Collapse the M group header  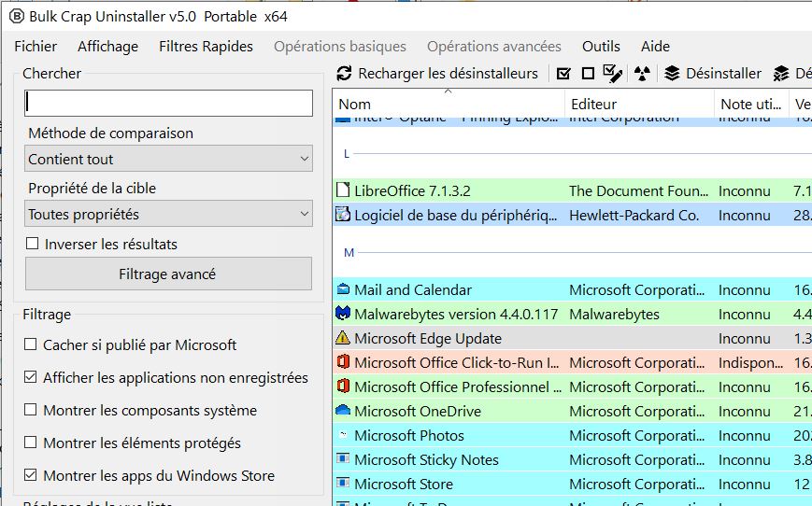pos(349,252)
